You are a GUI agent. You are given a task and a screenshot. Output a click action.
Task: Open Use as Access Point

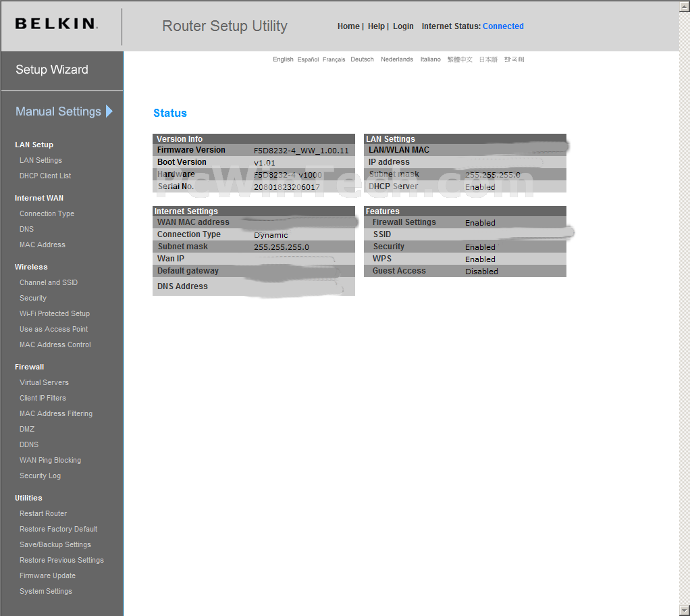click(x=54, y=329)
